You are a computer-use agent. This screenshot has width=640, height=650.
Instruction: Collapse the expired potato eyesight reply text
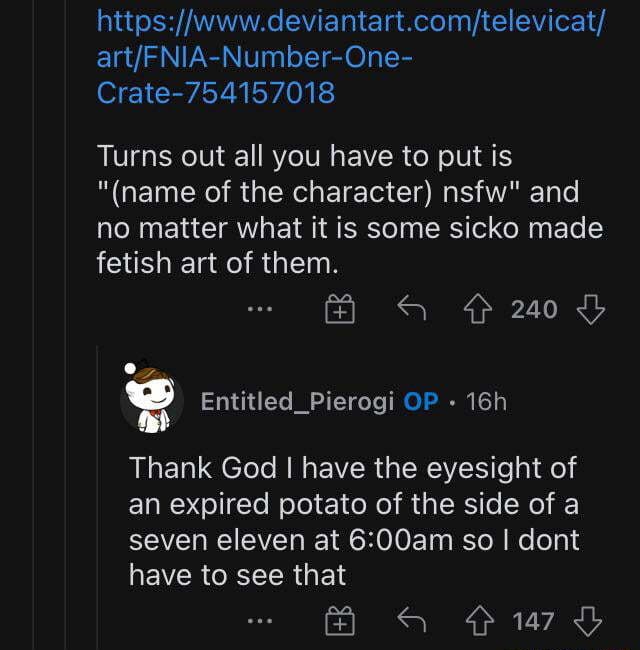point(353,520)
